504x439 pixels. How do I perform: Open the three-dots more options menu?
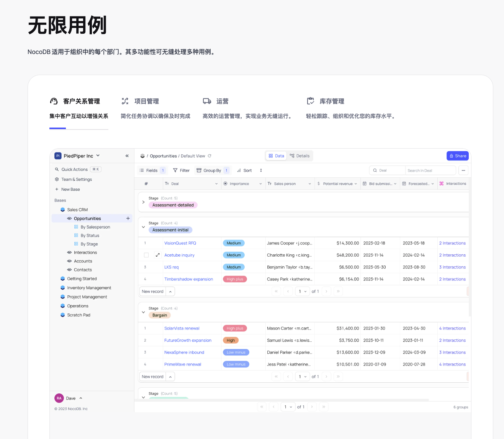463,170
